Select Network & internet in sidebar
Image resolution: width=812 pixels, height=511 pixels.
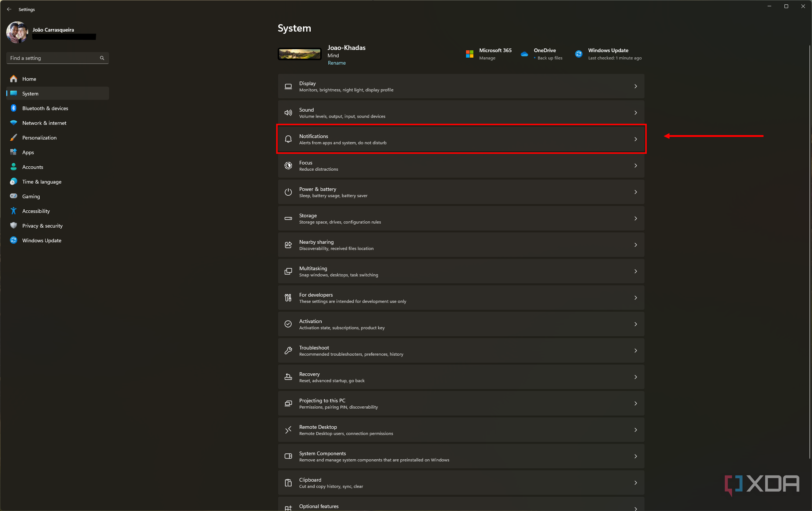tap(58, 123)
